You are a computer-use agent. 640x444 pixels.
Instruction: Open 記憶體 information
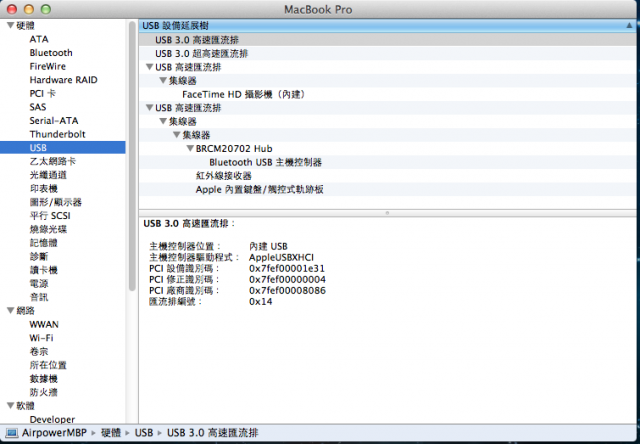pyautogui.click(x=43, y=243)
